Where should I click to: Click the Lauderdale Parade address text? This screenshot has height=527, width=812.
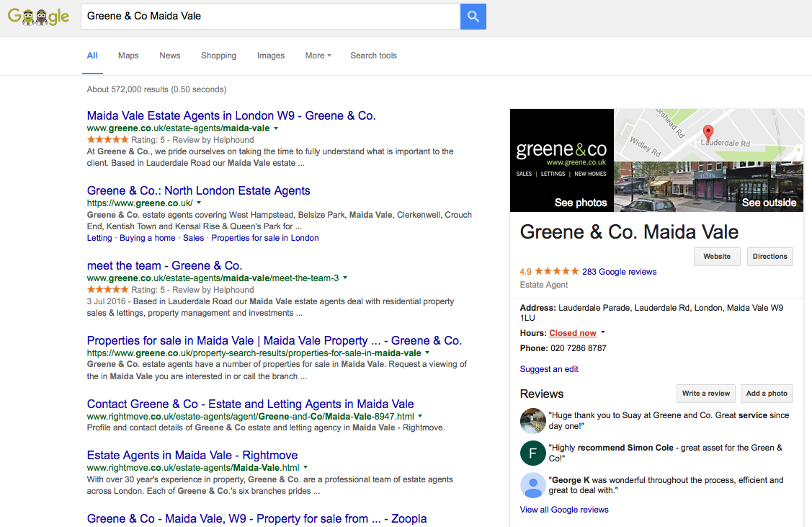pos(651,312)
